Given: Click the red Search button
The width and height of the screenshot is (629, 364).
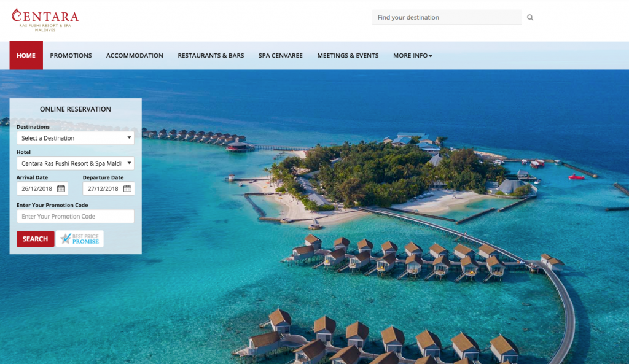Looking at the screenshot, I should pos(35,239).
